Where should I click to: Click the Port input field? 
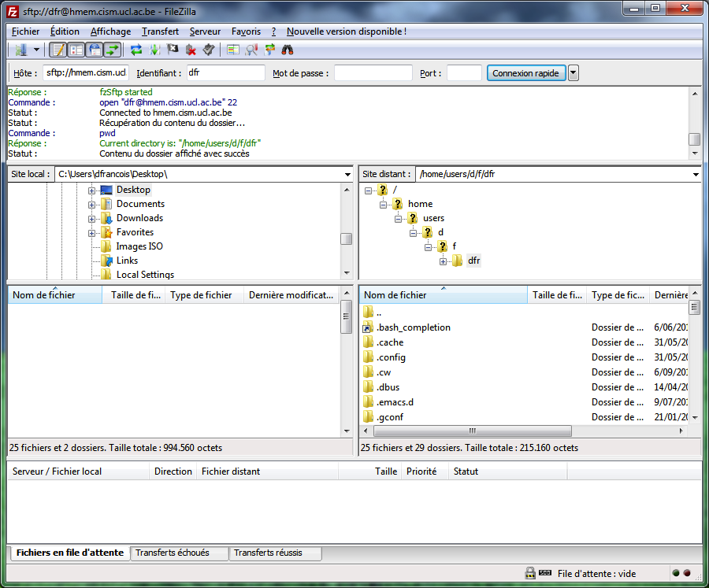(464, 72)
